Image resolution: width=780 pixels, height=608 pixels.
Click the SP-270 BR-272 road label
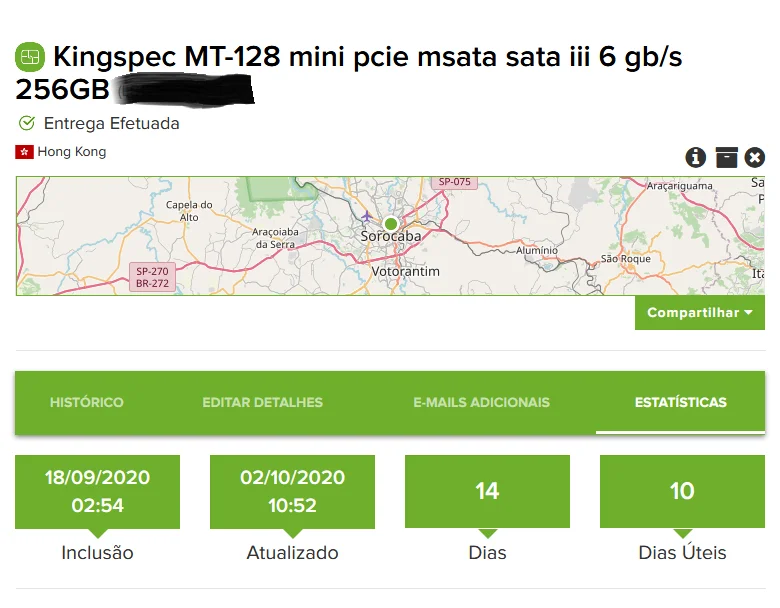(x=153, y=277)
